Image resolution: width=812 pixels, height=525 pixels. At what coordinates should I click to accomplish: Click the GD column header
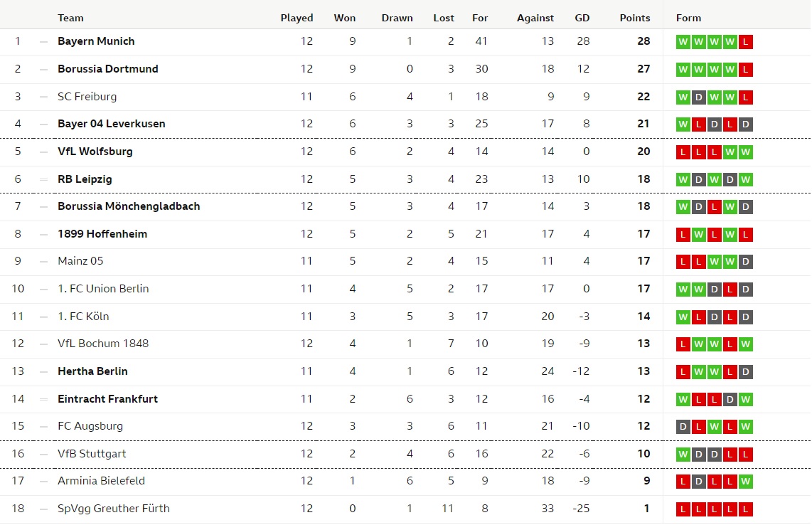point(582,18)
